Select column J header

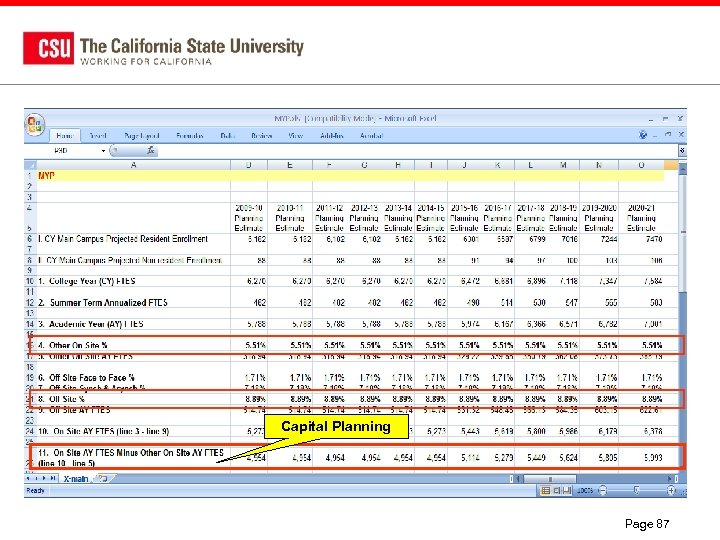click(x=464, y=165)
